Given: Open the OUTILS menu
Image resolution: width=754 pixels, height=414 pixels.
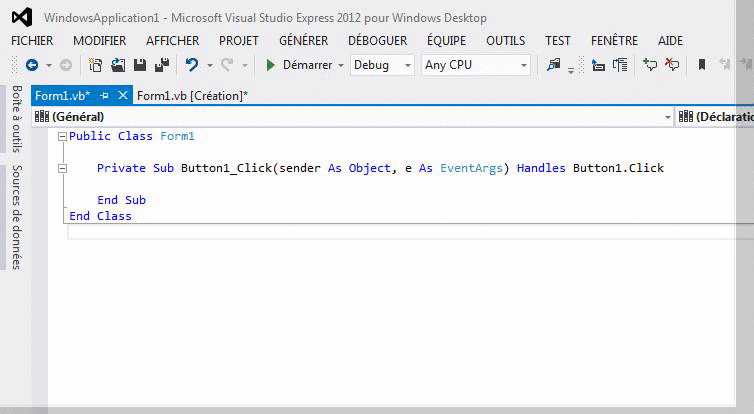Looking at the screenshot, I should pos(505,41).
